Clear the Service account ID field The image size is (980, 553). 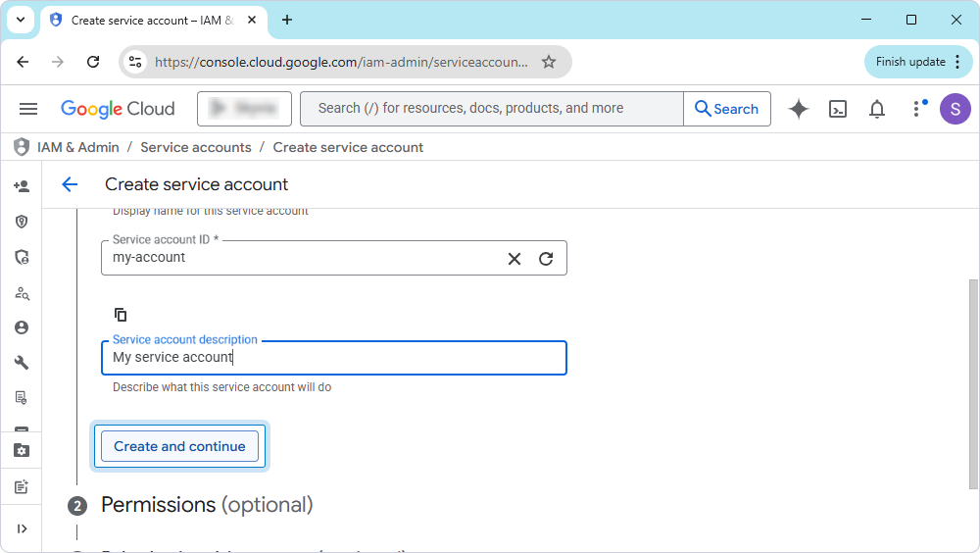(x=514, y=259)
